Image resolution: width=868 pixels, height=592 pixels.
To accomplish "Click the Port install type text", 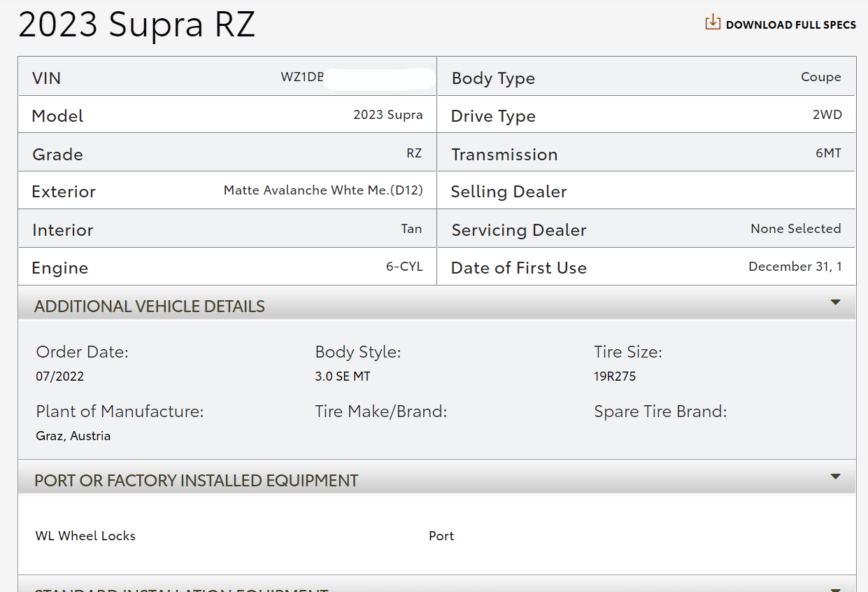I will (441, 536).
